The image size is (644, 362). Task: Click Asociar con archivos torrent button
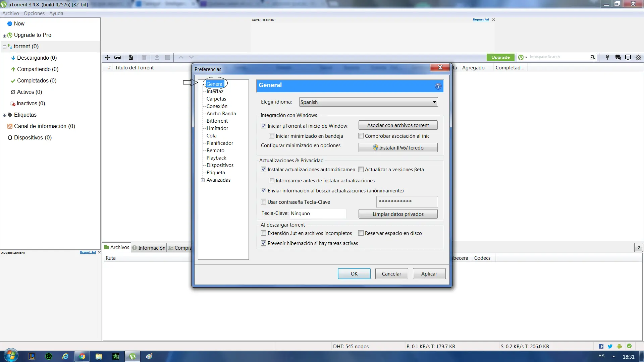[x=398, y=125]
